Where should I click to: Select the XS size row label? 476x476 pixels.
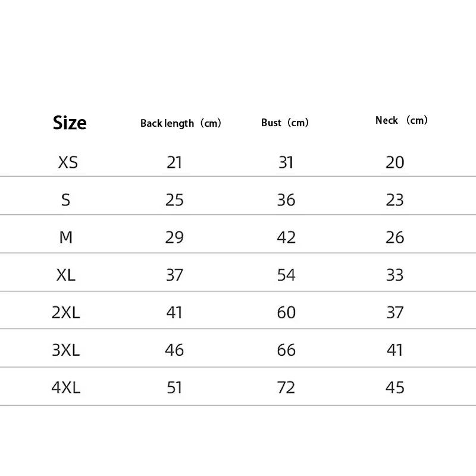[68, 162]
